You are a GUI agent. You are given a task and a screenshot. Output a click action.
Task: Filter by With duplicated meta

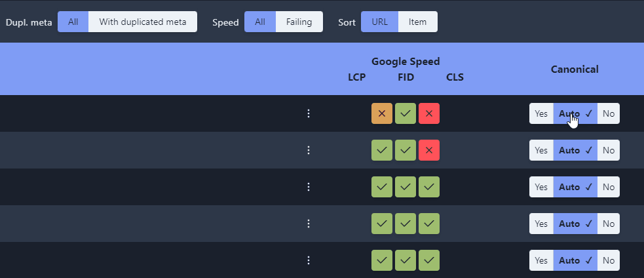pos(143,22)
